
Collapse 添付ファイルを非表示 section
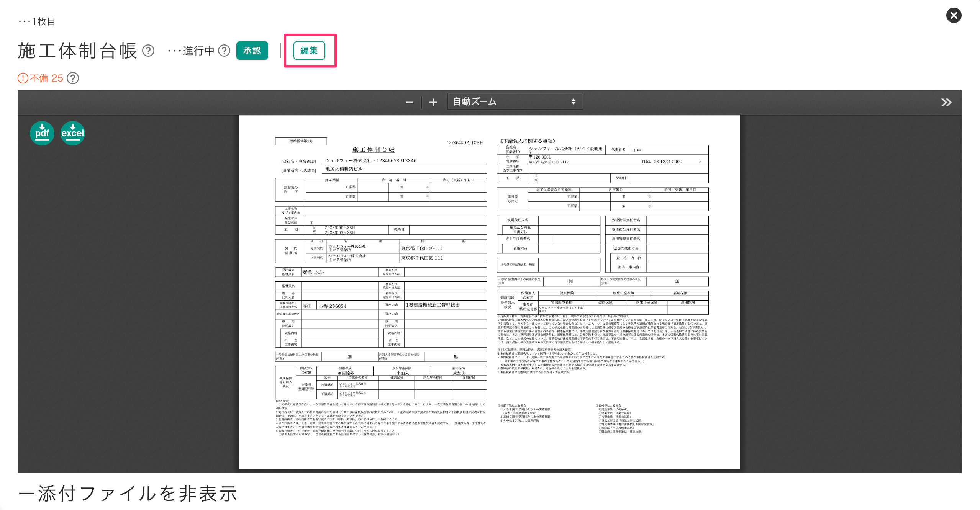128,494
